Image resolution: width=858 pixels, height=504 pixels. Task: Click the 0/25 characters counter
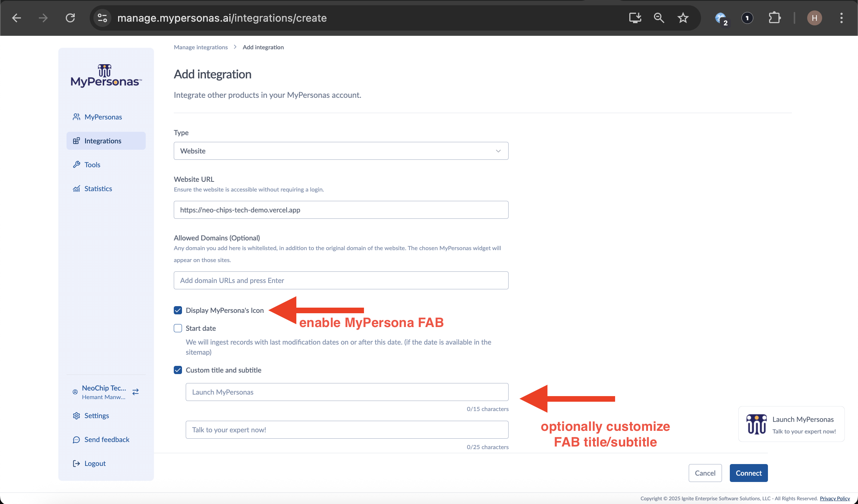point(487,447)
